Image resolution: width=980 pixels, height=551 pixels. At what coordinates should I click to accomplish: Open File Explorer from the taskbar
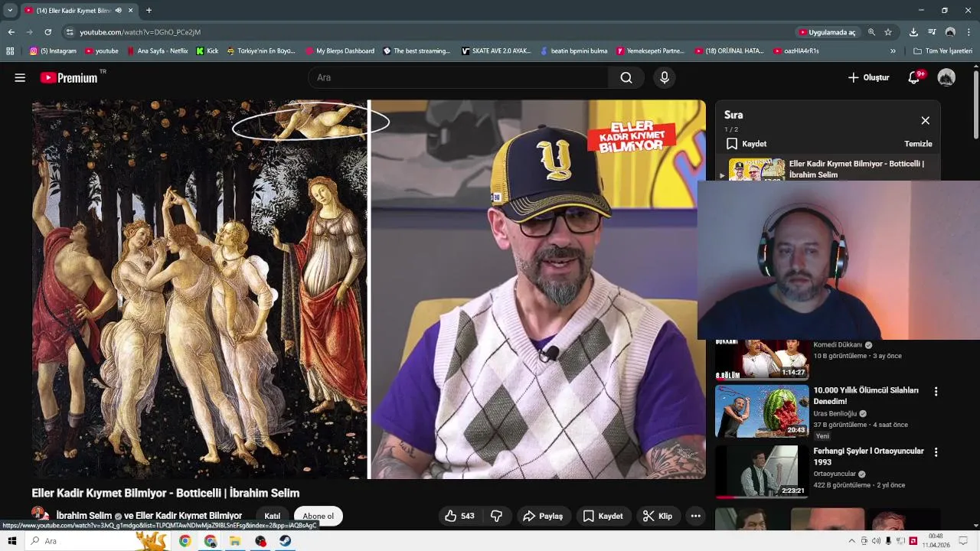coord(235,541)
